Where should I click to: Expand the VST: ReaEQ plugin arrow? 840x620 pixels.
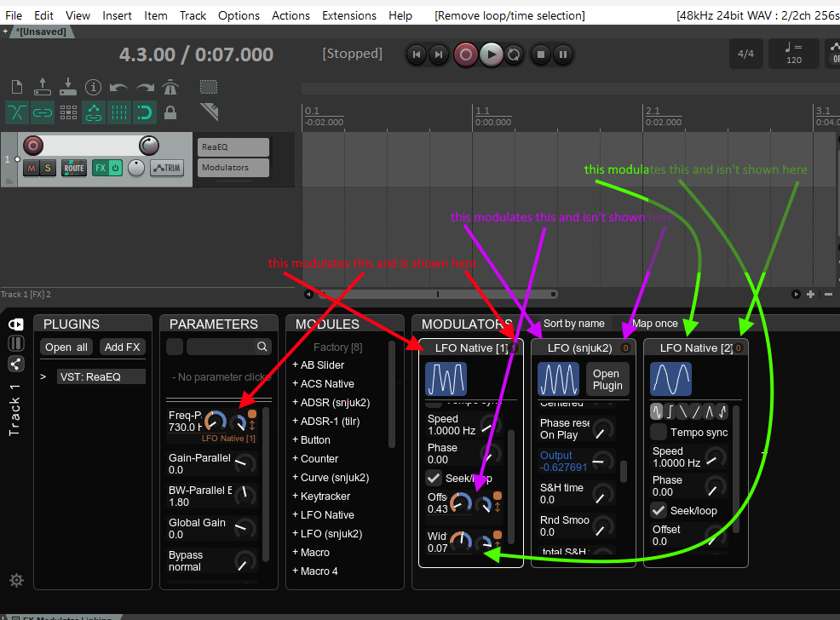click(x=43, y=377)
